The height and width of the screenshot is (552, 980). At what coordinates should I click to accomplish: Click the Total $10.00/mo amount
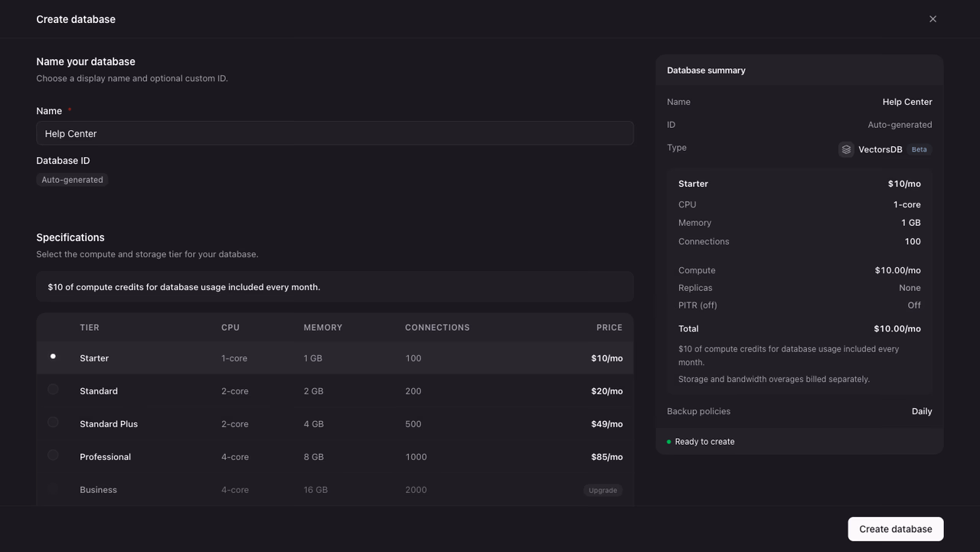(897, 328)
